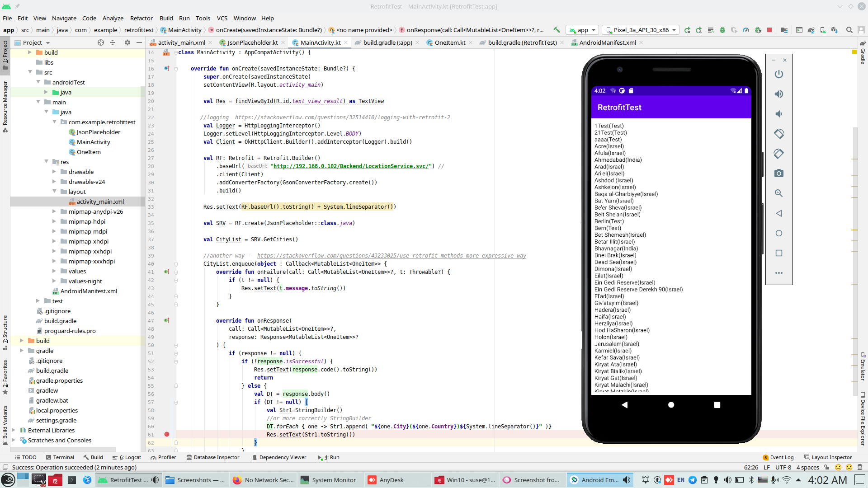Viewport: 868px width, 488px height.
Task: Stop the running app with the red square
Action: point(769,30)
